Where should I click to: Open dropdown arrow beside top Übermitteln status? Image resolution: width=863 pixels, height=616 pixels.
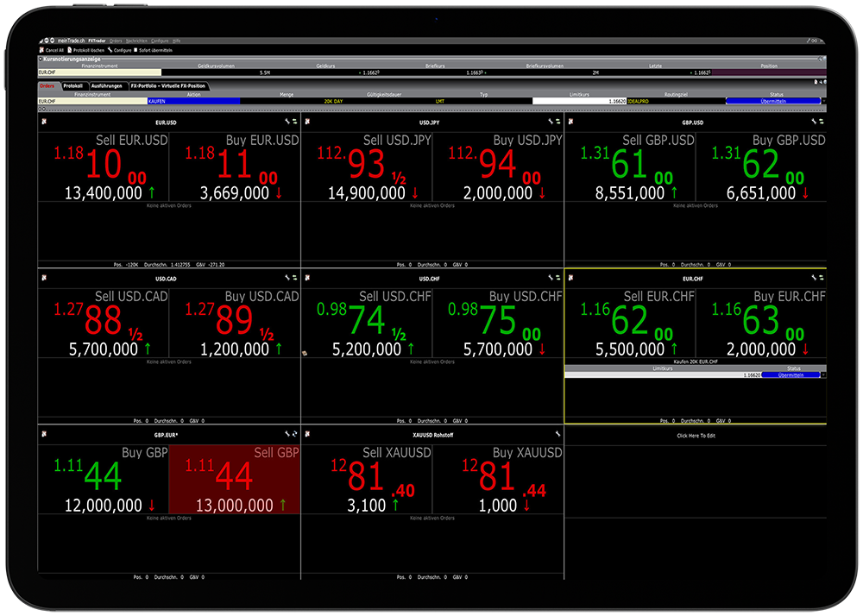pyautogui.click(x=822, y=101)
